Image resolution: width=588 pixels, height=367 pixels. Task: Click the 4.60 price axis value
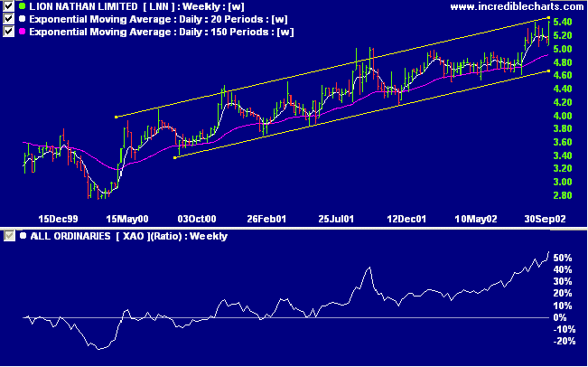click(563, 75)
